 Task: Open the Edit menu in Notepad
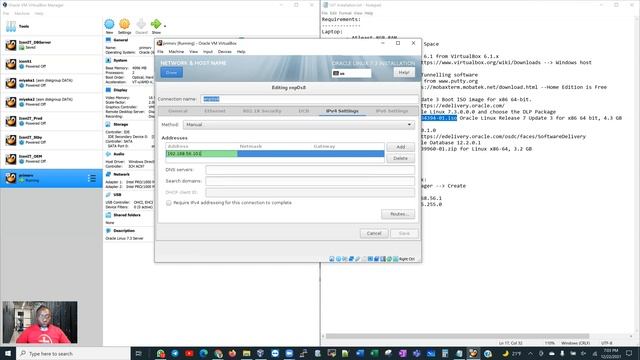[333, 13]
